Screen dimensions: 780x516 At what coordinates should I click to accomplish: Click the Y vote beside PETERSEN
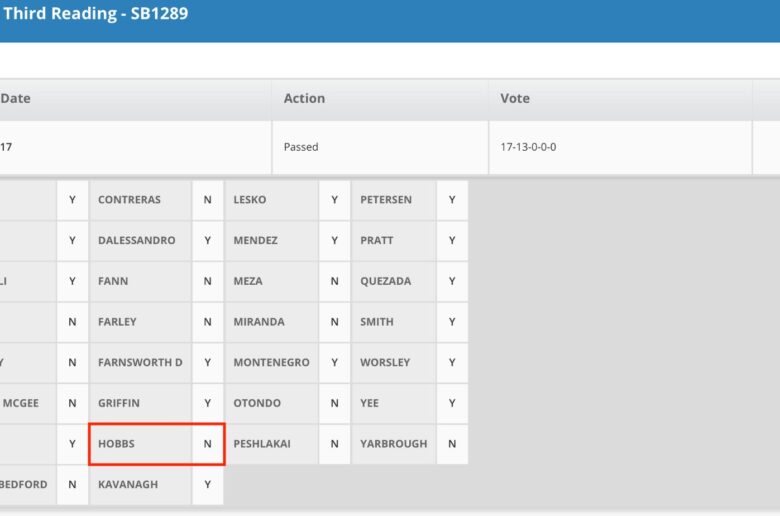point(452,200)
